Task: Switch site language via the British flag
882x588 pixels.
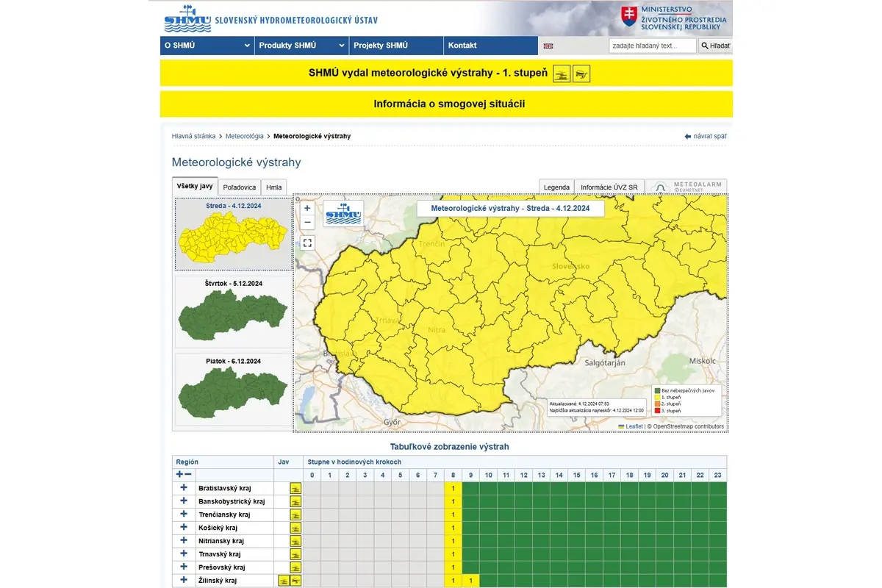Action: pos(548,46)
